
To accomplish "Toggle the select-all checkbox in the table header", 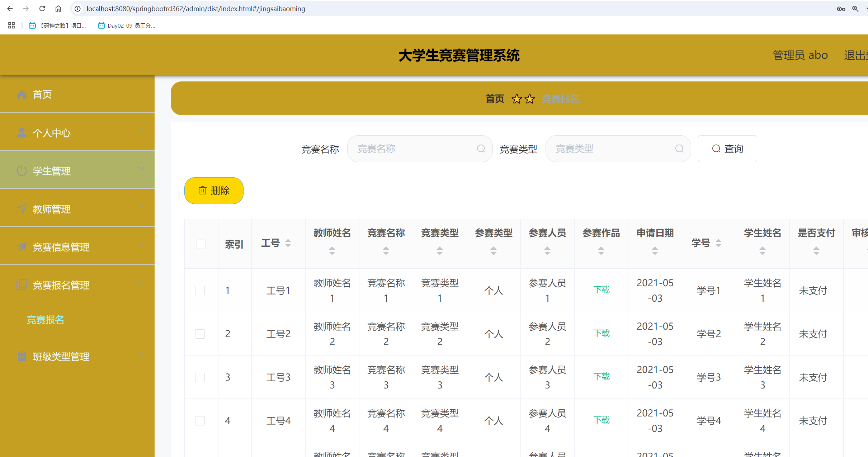I will [x=201, y=244].
